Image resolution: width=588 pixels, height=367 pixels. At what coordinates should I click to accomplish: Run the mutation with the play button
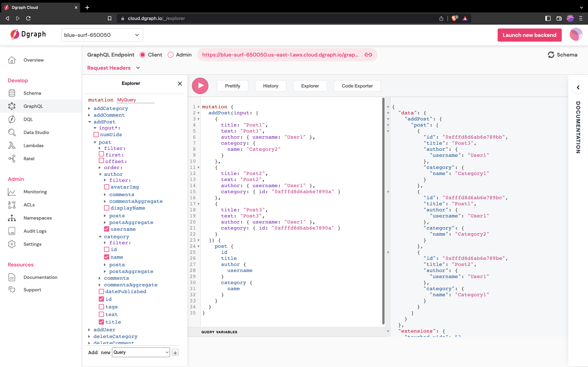200,86
